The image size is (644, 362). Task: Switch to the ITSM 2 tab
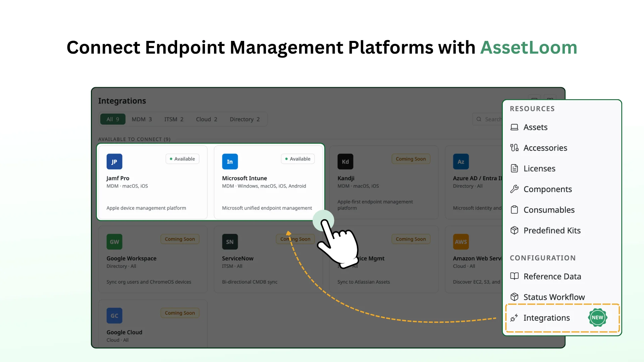click(174, 119)
